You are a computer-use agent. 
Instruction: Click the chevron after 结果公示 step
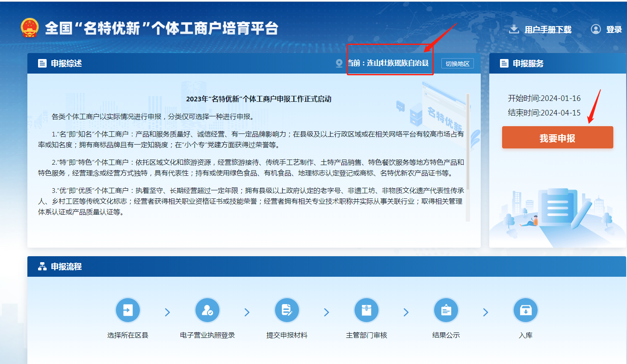click(485, 313)
